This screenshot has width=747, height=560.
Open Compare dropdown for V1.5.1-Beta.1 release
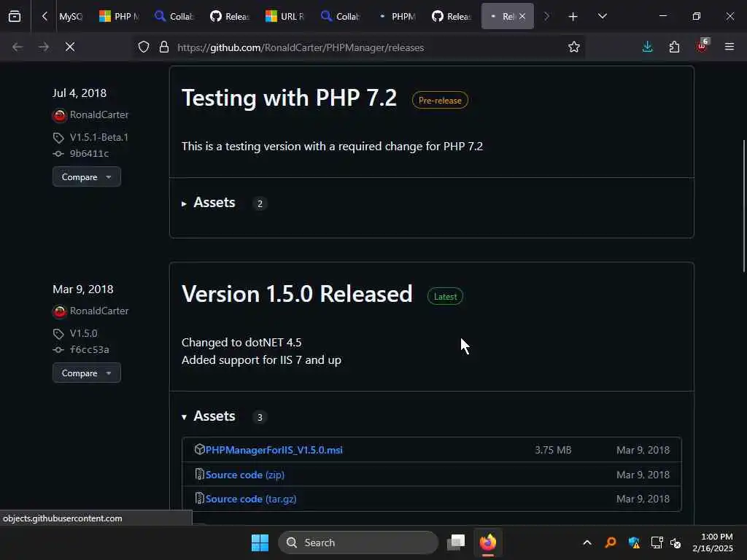click(x=87, y=176)
